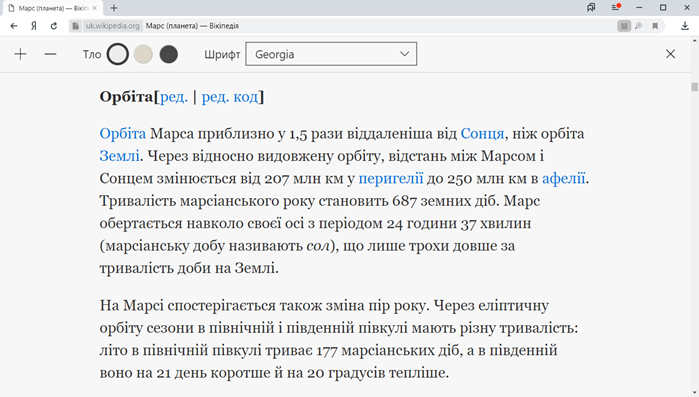
Task: Go back using the back arrow
Action: point(14,26)
